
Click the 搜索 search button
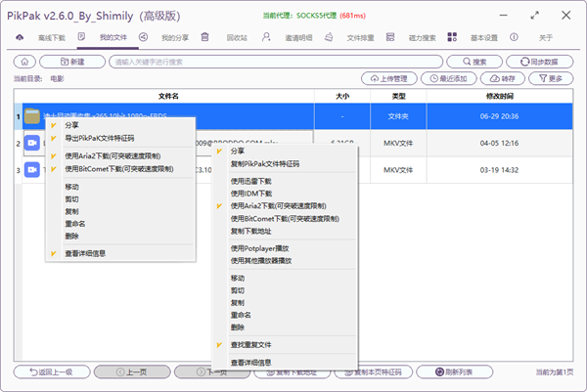tap(474, 62)
